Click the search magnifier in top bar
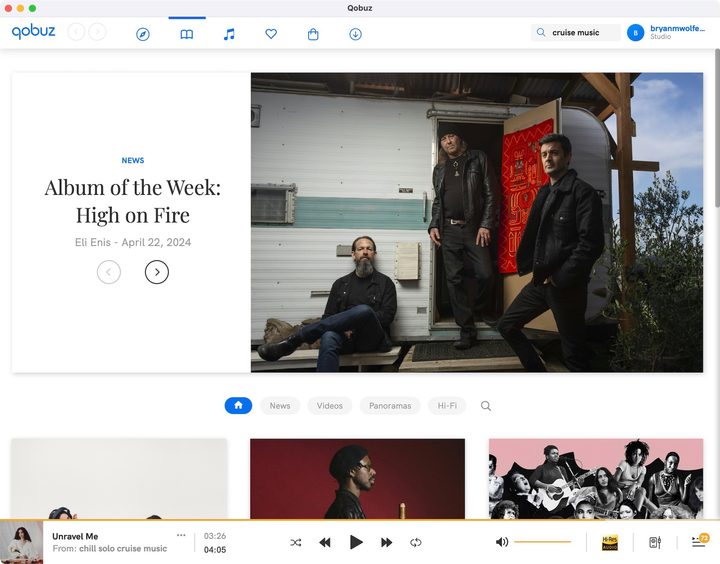Viewport: 720px width, 564px height. click(x=541, y=33)
